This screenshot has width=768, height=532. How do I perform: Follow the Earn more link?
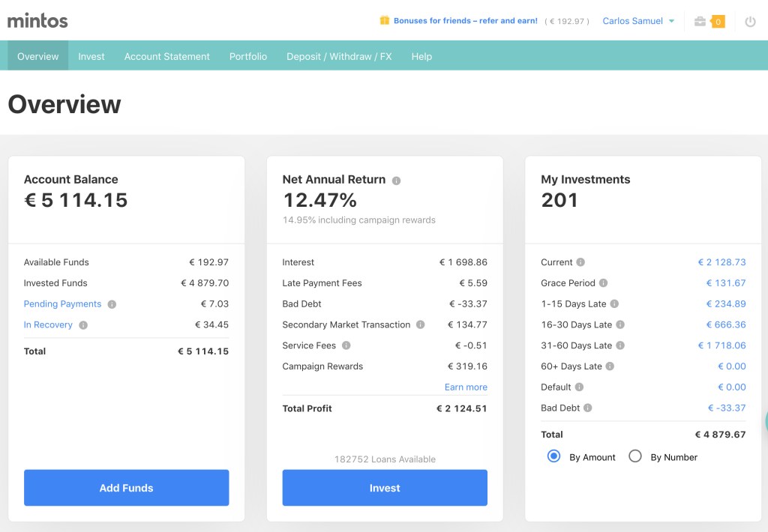click(x=465, y=387)
